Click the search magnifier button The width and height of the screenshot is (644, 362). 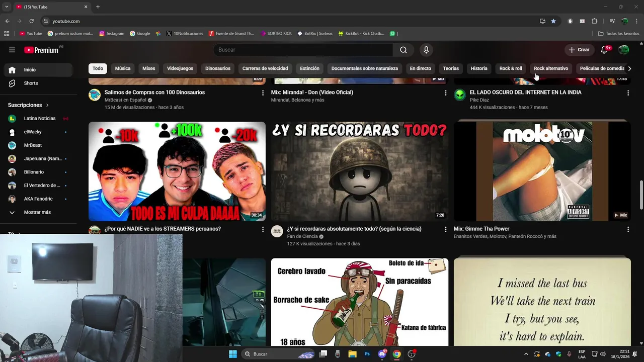(x=404, y=50)
